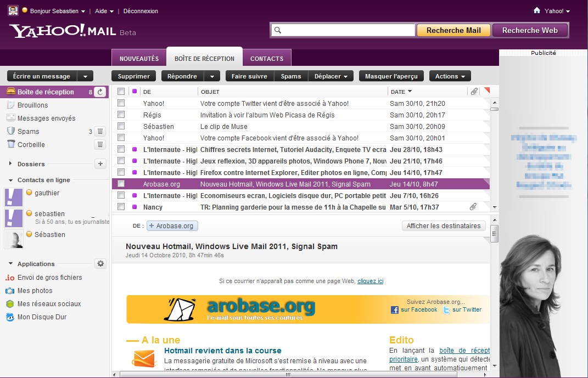Open Applications settings gear icon
The width and height of the screenshot is (588, 378).
pos(100,263)
